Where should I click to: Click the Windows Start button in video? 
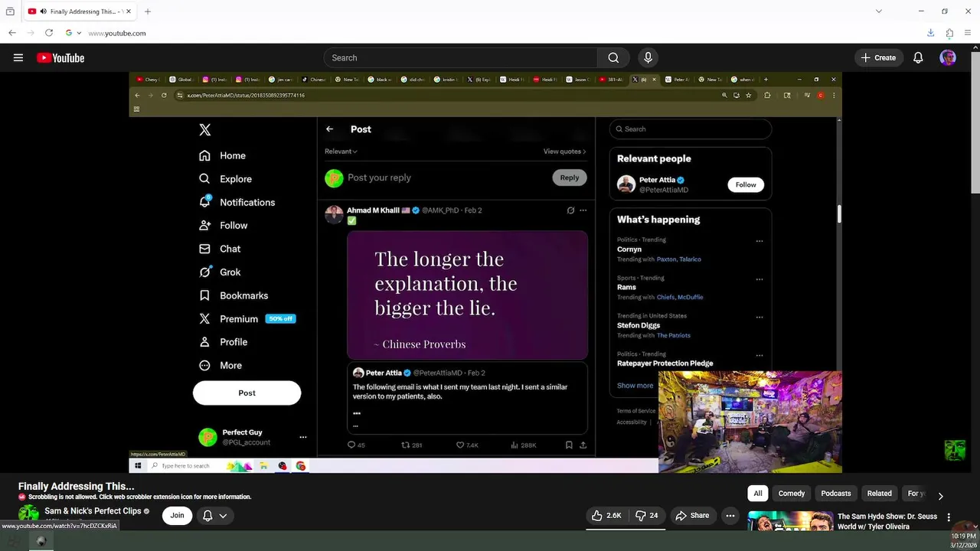(138, 465)
